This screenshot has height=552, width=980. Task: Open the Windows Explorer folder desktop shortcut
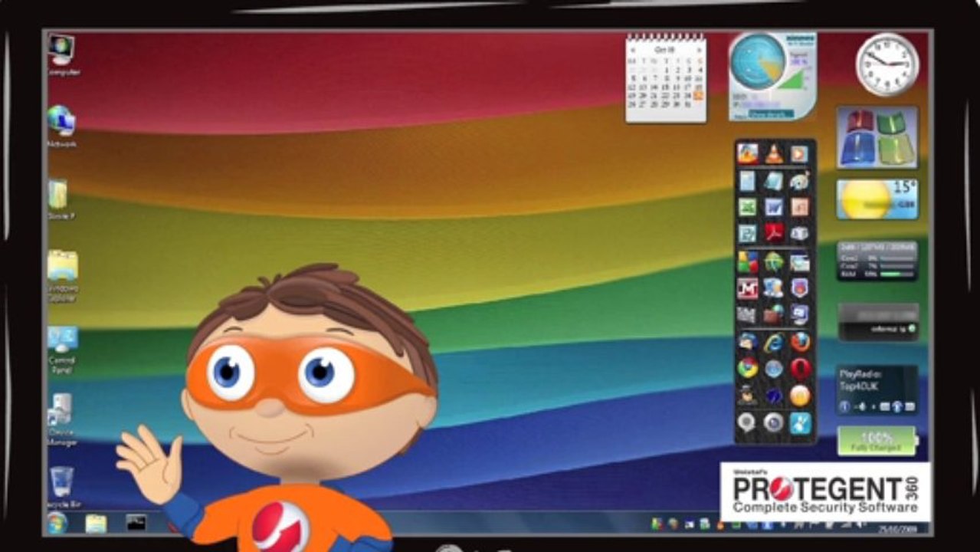coord(62,274)
